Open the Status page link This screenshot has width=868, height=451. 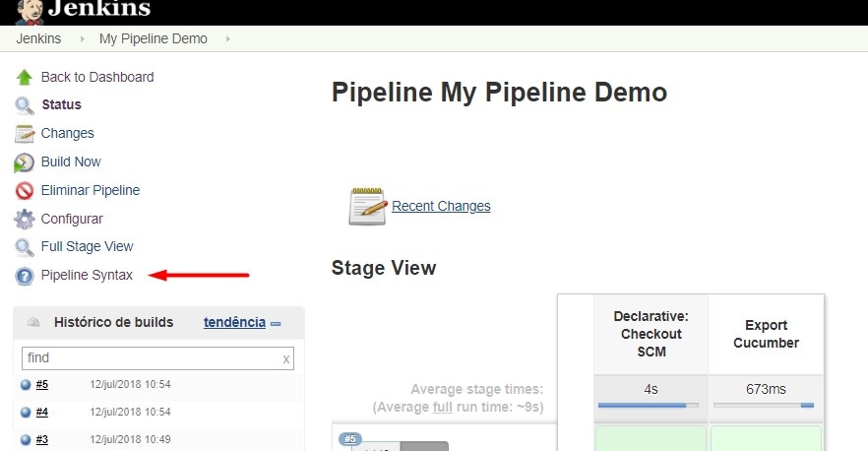pyautogui.click(x=61, y=104)
